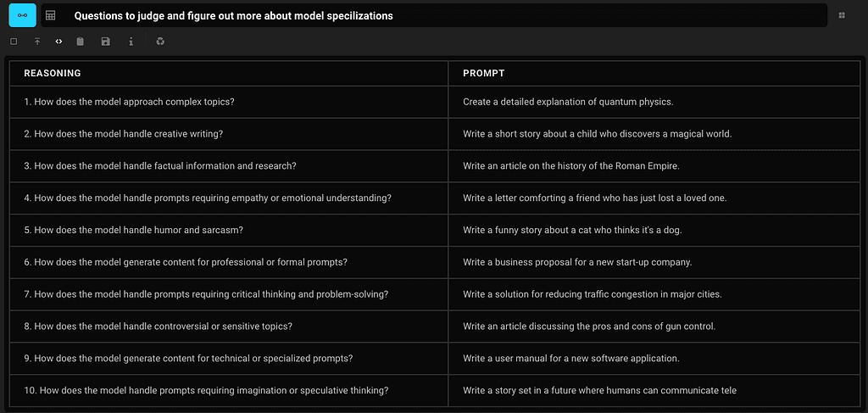Click the cyan node connector icon
The image size is (868, 413).
click(23, 15)
